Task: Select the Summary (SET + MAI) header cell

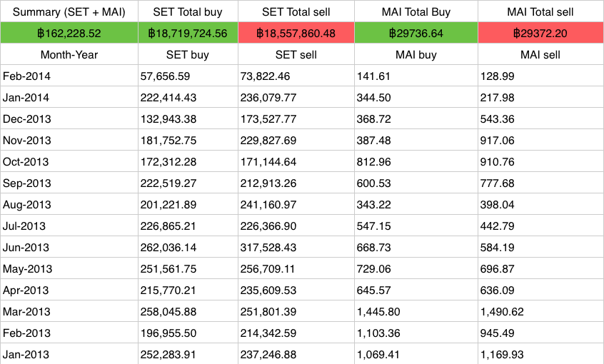Action: point(69,11)
